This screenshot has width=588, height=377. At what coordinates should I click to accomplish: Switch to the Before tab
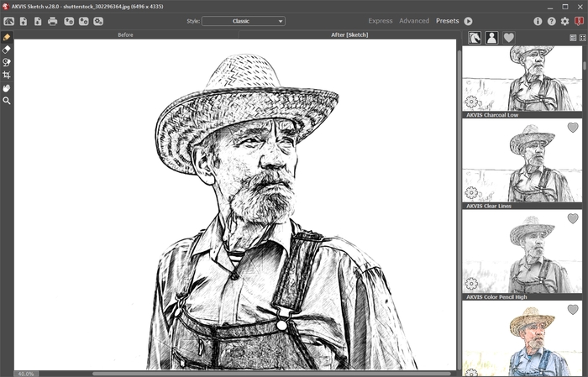click(125, 35)
